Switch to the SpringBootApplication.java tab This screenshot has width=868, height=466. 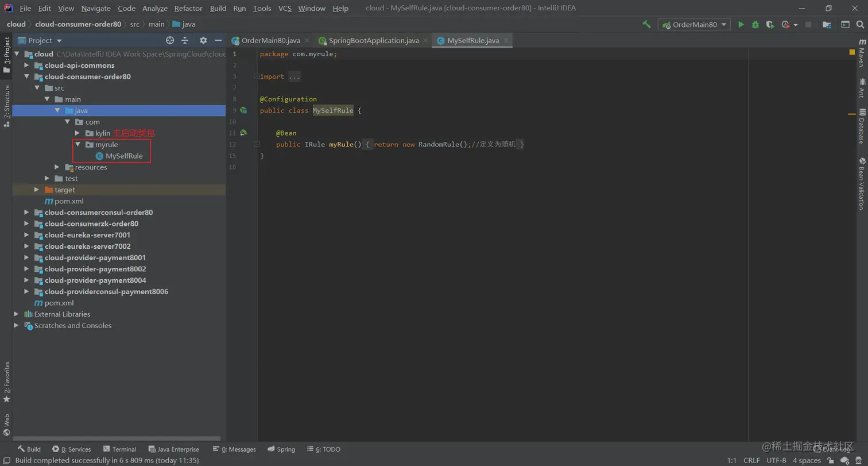pyautogui.click(x=373, y=40)
